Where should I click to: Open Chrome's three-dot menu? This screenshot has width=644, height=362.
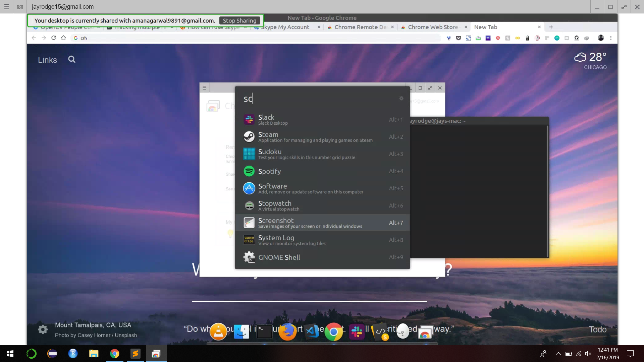click(611, 38)
